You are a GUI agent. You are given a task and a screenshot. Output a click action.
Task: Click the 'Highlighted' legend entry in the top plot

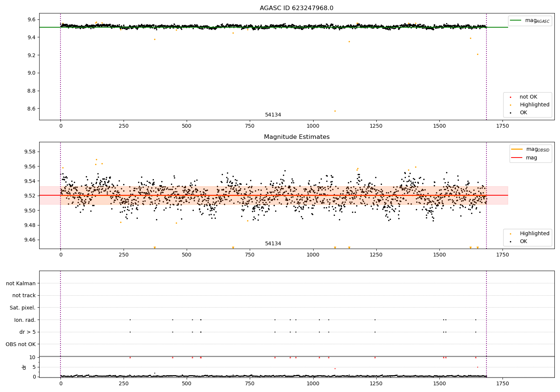534,105
